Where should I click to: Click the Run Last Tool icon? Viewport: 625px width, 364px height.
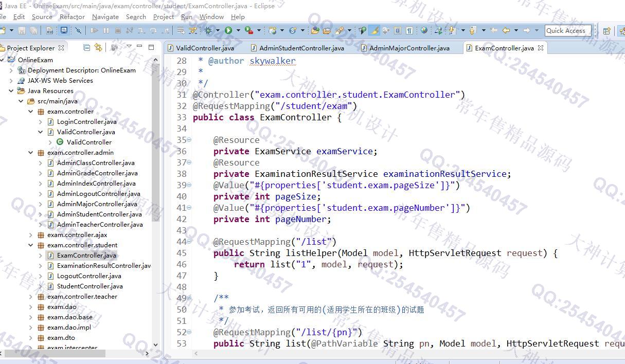248,30
